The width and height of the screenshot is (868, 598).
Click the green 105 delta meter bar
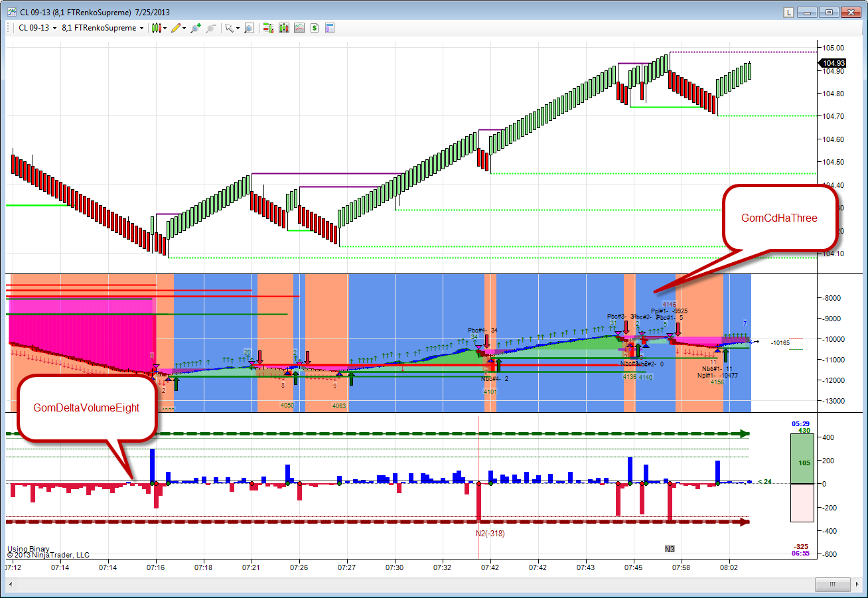pos(803,459)
